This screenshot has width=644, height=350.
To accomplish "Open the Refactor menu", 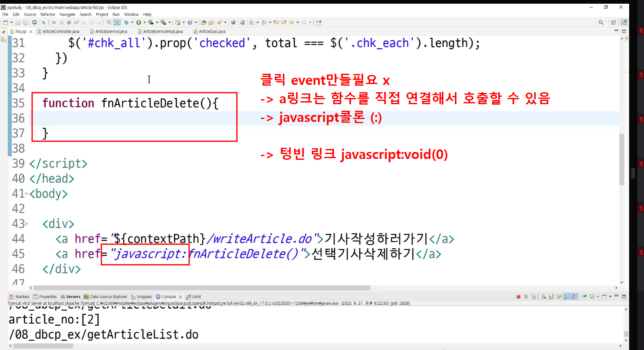I will pyautogui.click(x=48, y=14).
